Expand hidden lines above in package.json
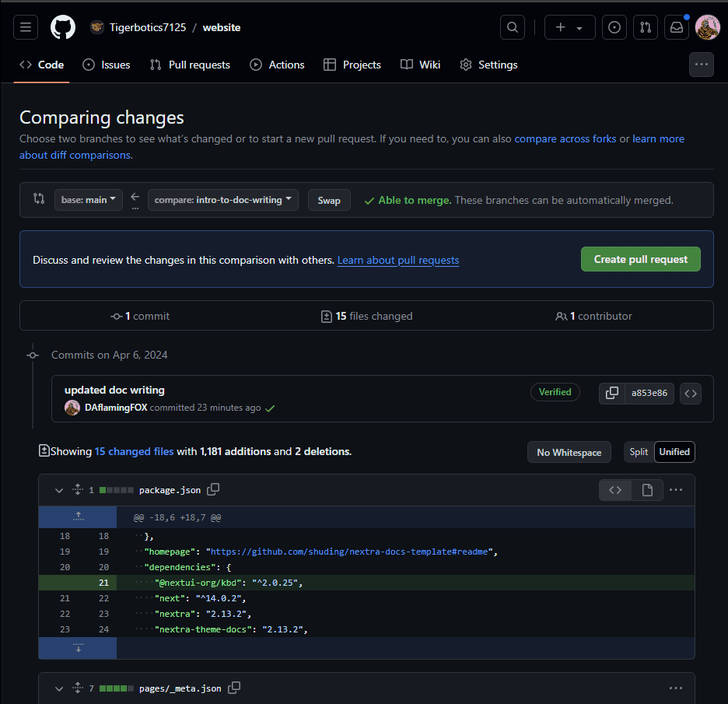The height and width of the screenshot is (704, 728). click(x=78, y=517)
